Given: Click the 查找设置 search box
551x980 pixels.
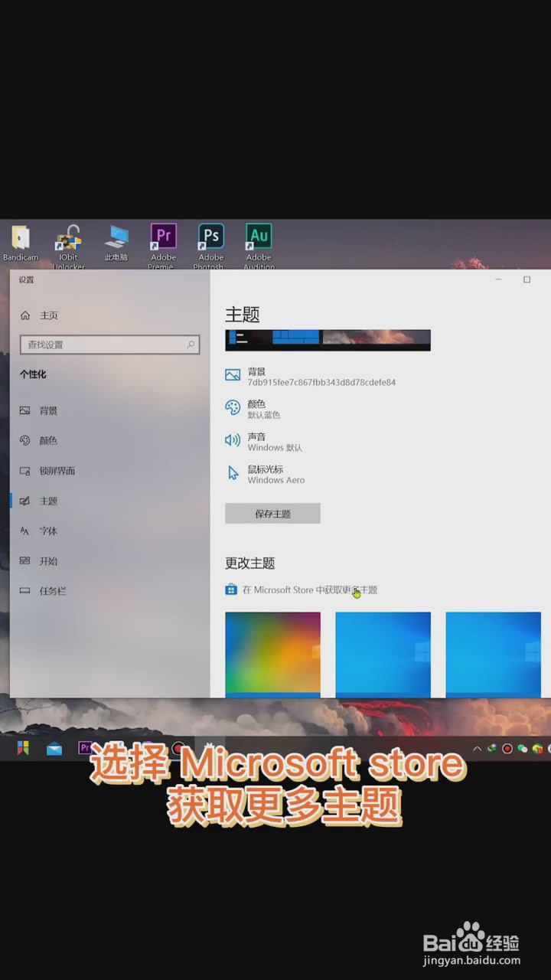Looking at the screenshot, I should (x=109, y=345).
